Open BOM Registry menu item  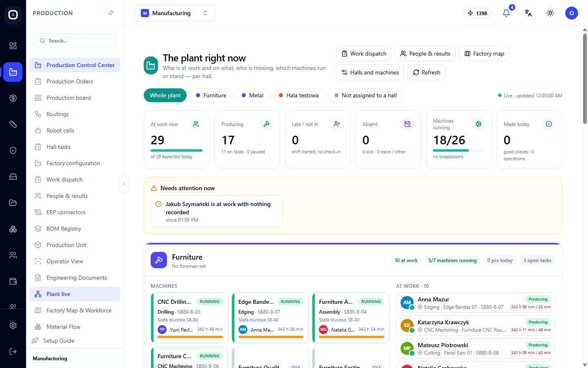75,229
